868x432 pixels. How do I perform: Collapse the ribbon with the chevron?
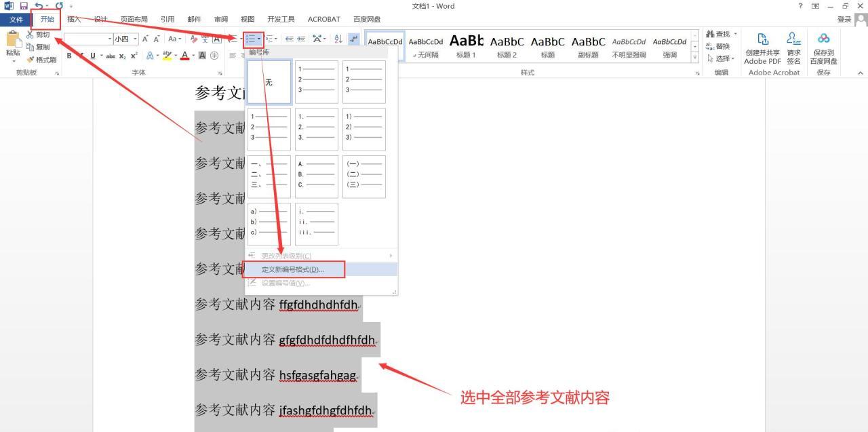coord(861,73)
